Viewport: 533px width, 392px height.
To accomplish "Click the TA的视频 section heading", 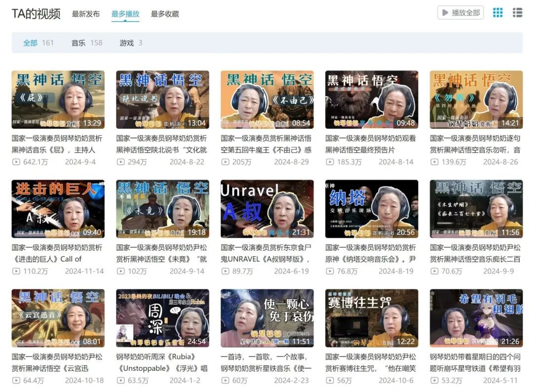I will point(36,14).
